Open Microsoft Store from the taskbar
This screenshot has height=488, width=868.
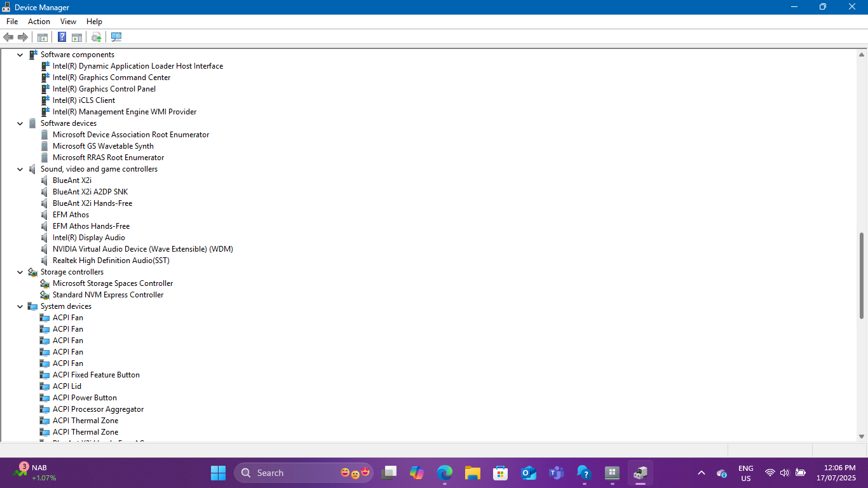[x=500, y=473]
